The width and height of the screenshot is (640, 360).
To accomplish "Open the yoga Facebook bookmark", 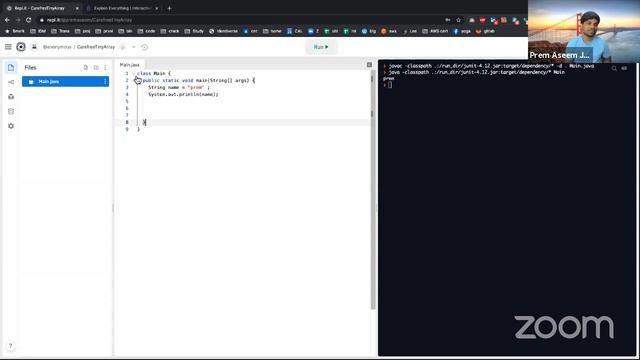I will point(462,31).
